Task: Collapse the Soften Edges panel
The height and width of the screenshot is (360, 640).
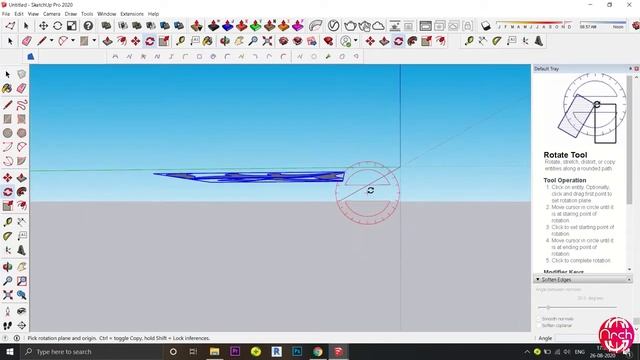Action: [x=538, y=279]
